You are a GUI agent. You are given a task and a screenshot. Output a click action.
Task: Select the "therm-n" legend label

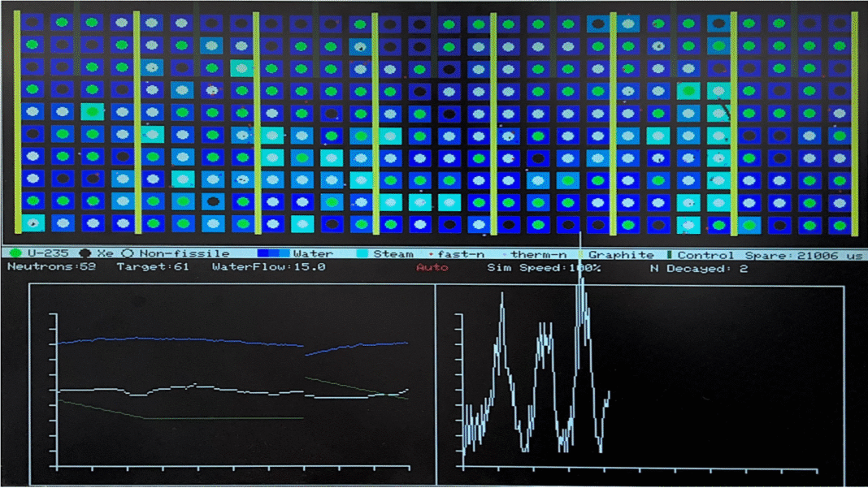tap(539, 254)
